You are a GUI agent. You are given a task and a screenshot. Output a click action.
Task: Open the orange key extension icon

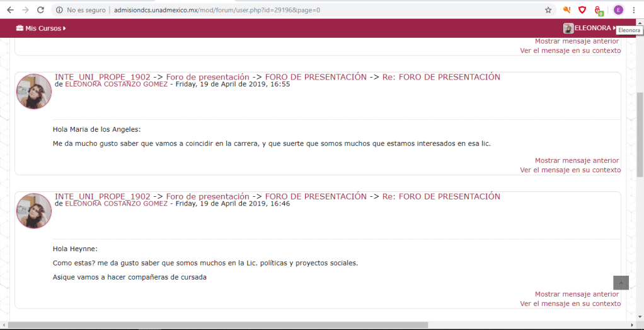[x=566, y=10]
